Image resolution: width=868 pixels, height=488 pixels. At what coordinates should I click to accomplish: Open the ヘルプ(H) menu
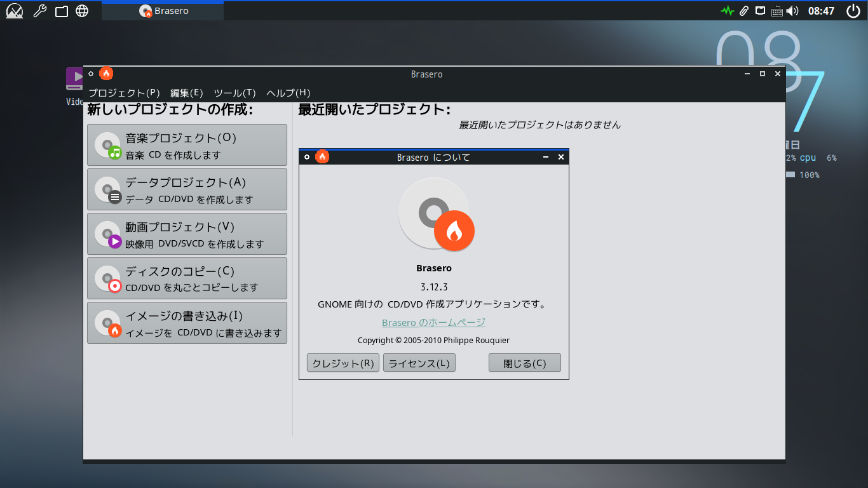[288, 93]
